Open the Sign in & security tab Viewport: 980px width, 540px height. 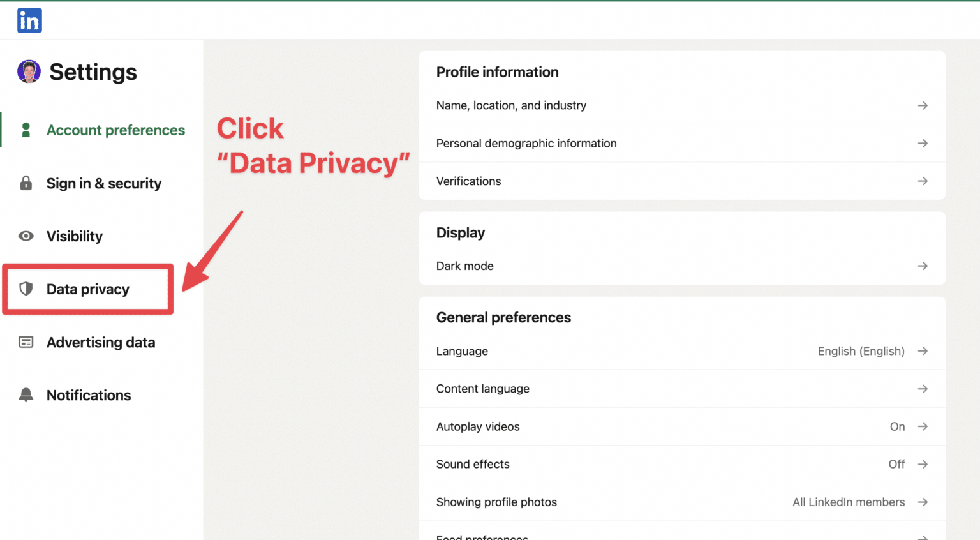tap(103, 183)
